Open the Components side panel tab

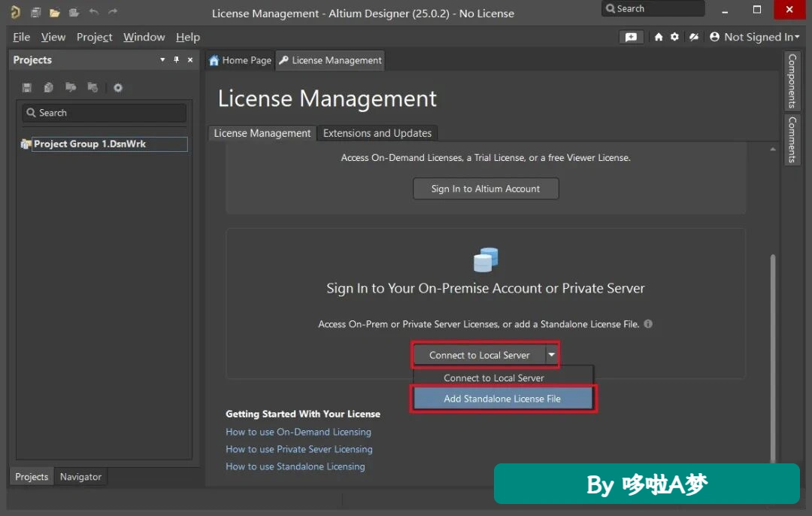792,80
